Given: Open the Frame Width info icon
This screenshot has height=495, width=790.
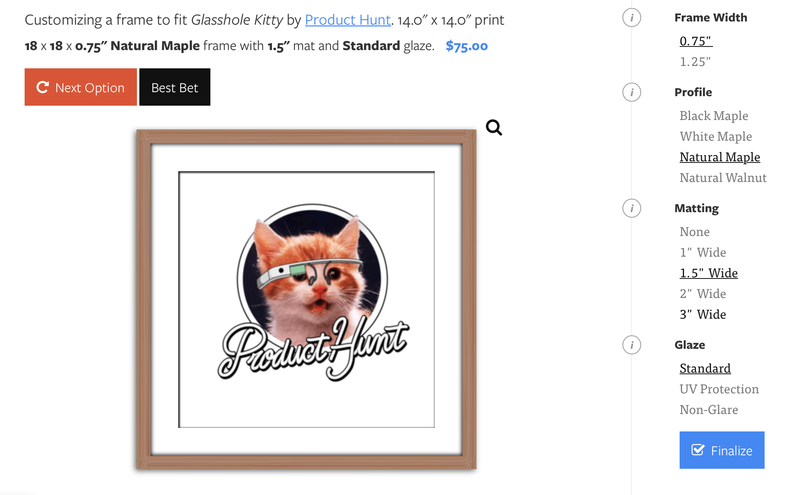Looking at the screenshot, I should (x=631, y=18).
